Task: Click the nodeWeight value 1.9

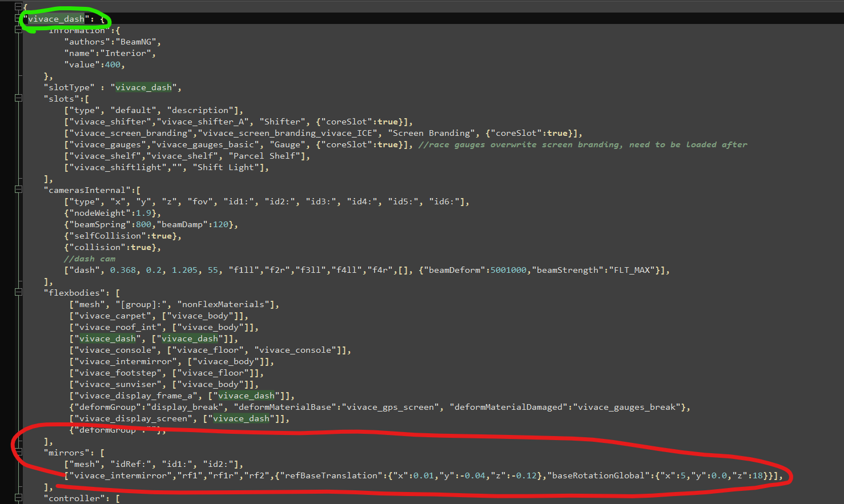Action: coord(143,213)
